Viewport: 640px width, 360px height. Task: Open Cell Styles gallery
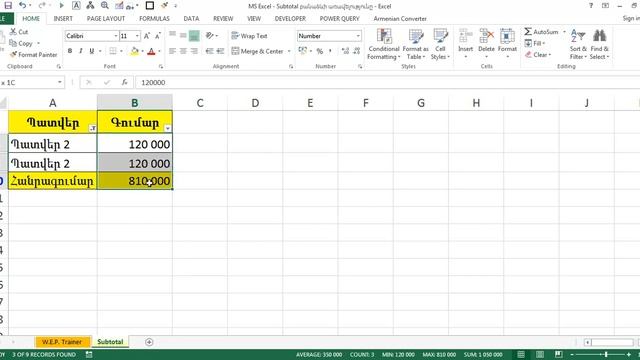[440, 44]
